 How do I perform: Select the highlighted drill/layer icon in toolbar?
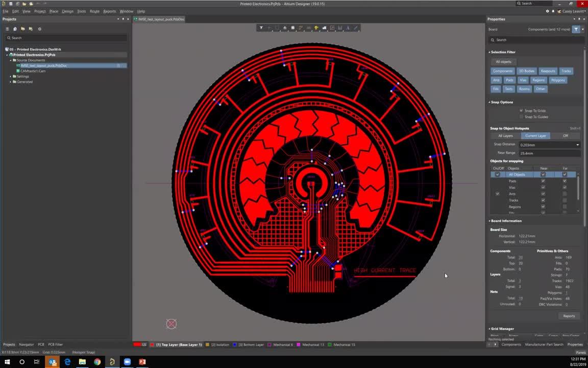point(316,28)
